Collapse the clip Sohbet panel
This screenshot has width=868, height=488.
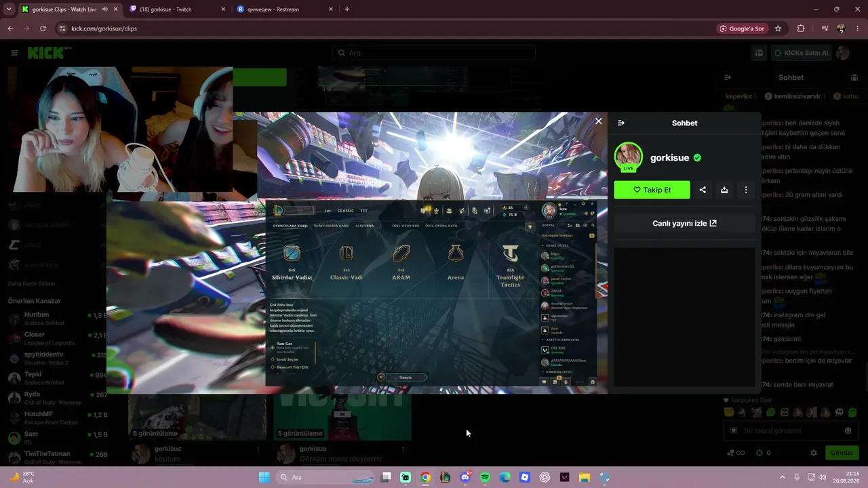point(621,123)
